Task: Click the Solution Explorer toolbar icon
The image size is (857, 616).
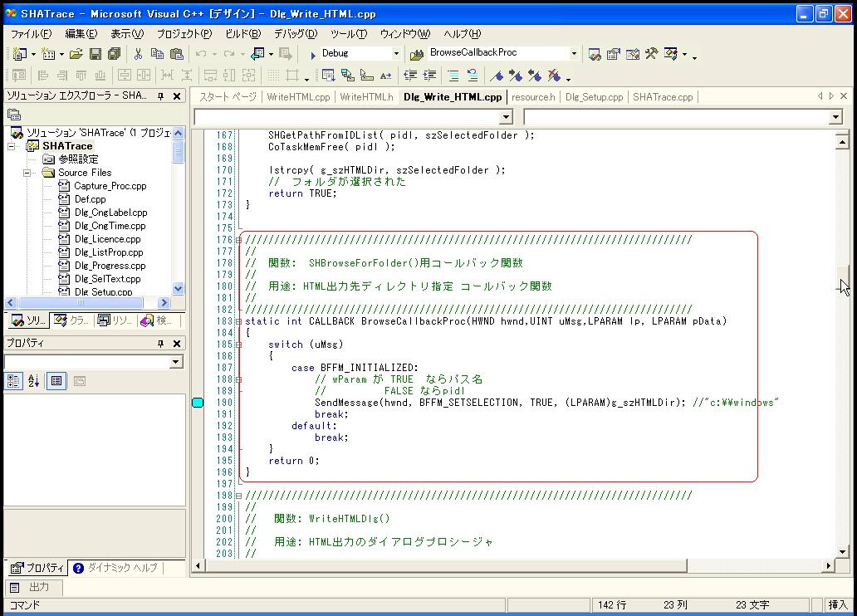Action: point(595,54)
